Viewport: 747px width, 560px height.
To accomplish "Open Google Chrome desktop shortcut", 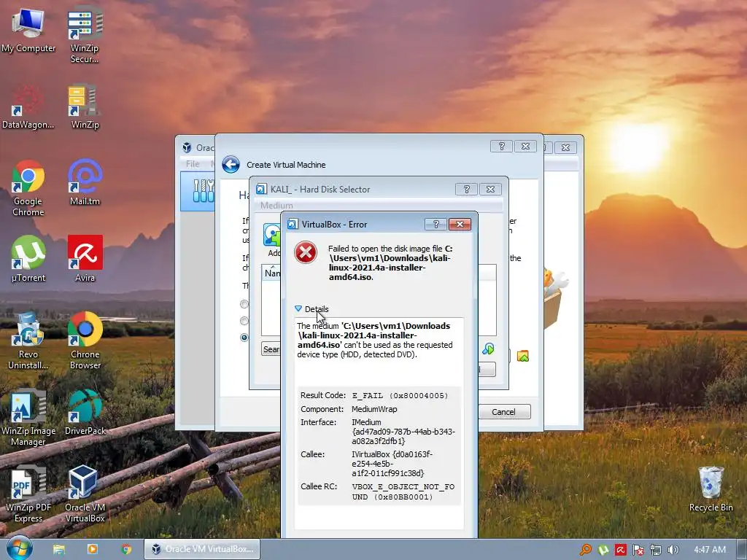I will coord(28,189).
